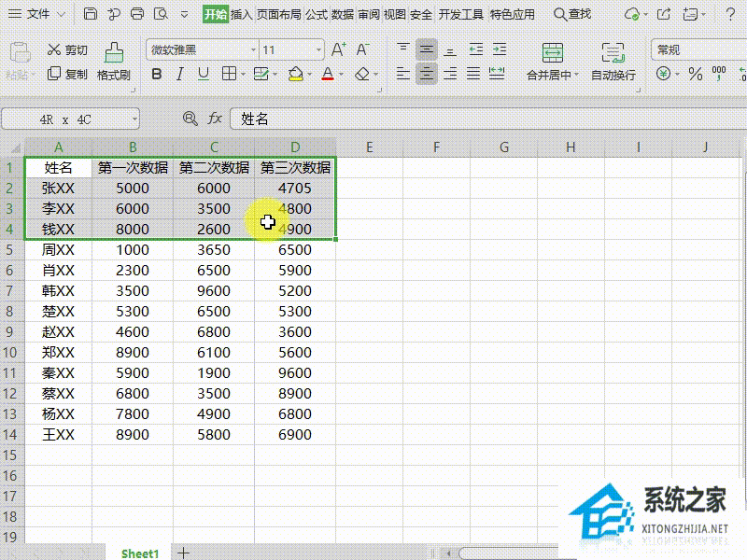Click the insert function fx icon
The width and height of the screenshot is (747, 560).
tap(215, 119)
